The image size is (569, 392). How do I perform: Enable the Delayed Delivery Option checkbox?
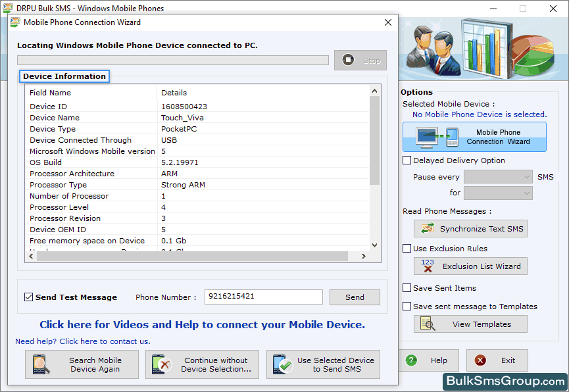tap(407, 160)
